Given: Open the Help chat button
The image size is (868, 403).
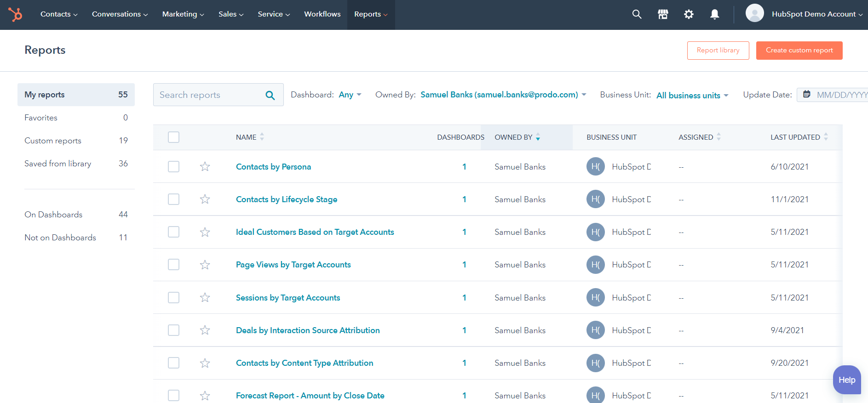Looking at the screenshot, I should (x=847, y=380).
